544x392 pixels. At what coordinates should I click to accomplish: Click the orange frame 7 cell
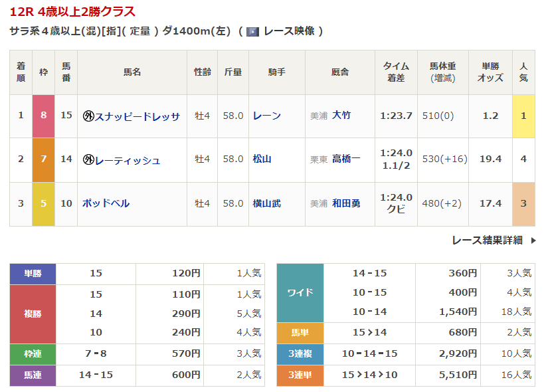coord(44,159)
